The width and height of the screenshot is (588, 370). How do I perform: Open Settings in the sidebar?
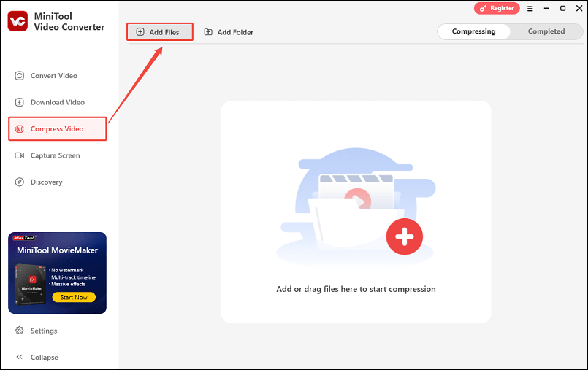pyautogui.click(x=37, y=331)
